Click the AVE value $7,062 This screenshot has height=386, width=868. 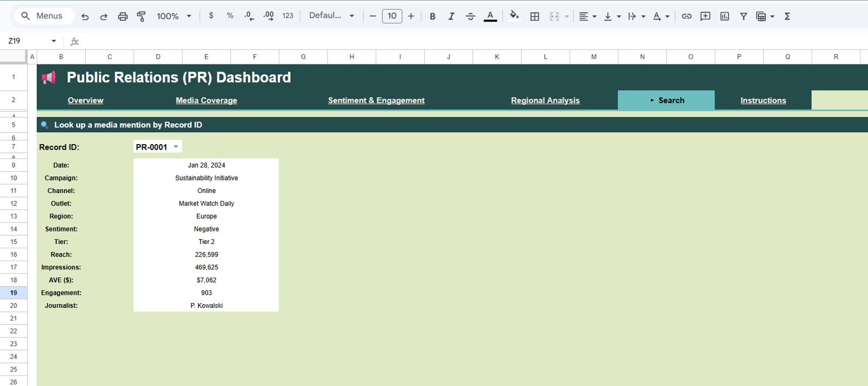pyautogui.click(x=206, y=280)
